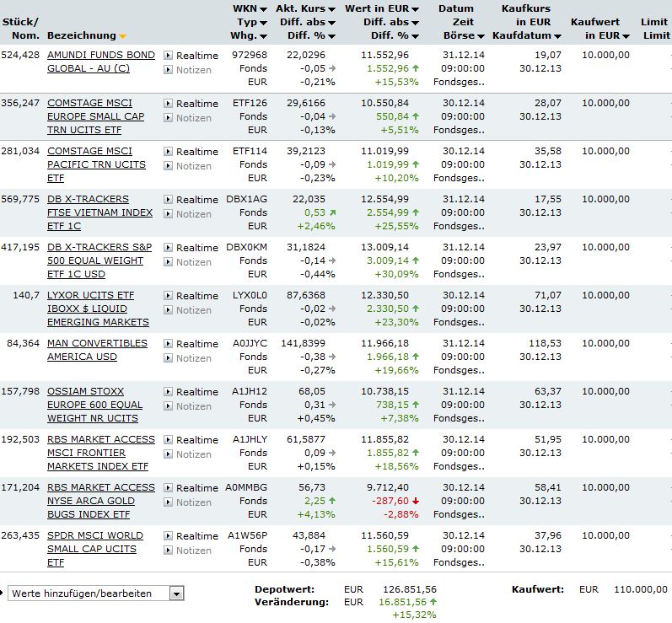The image size is (672, 623).
Task: Open SPDR MSCI WORLD SMALL CAP link
Action: [x=95, y=548]
